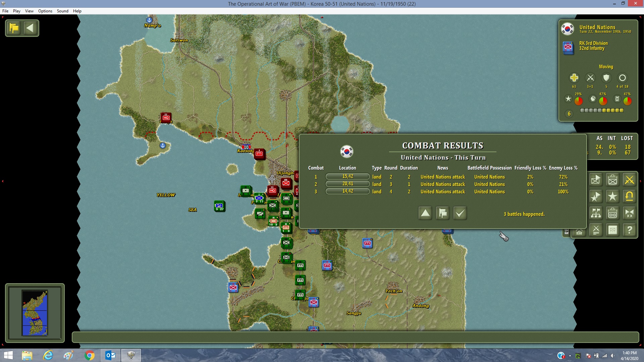Click the Windows Start button
The width and height of the screenshot is (644, 362).
pyautogui.click(x=8, y=355)
